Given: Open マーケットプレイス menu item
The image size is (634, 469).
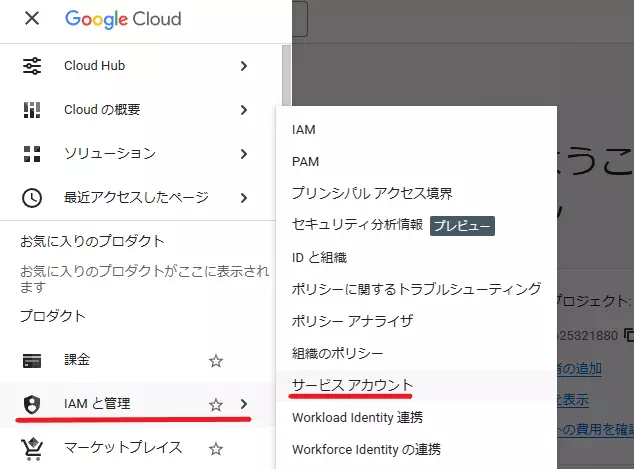Looking at the screenshot, I should (x=137, y=449).
